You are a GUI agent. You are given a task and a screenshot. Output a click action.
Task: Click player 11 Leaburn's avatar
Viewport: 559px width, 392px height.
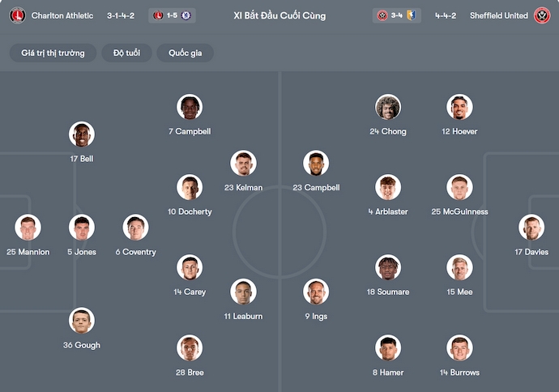click(243, 292)
